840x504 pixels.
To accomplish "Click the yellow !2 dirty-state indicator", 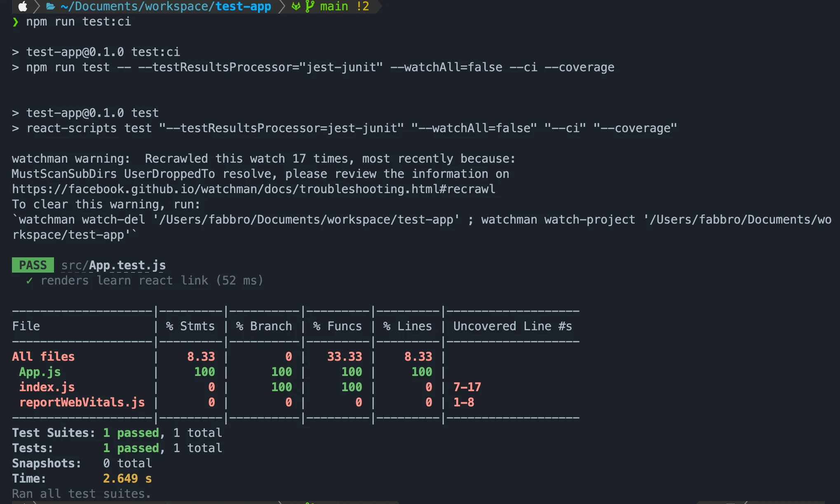I will pyautogui.click(x=361, y=6).
